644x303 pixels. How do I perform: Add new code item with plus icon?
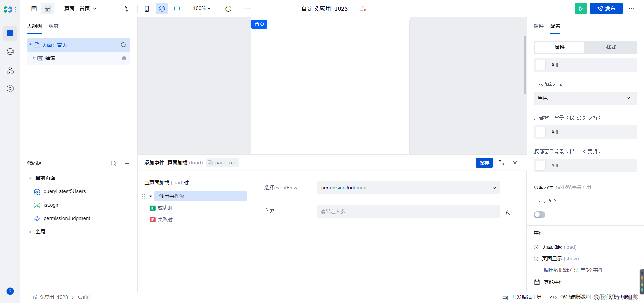click(127, 163)
